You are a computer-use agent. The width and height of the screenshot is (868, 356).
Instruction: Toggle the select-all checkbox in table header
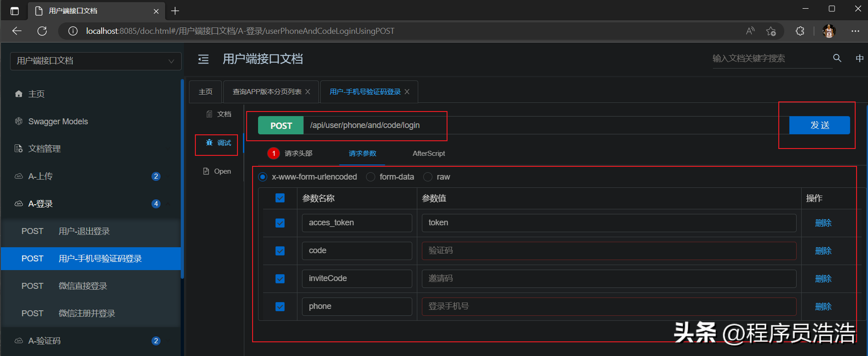pyautogui.click(x=280, y=198)
